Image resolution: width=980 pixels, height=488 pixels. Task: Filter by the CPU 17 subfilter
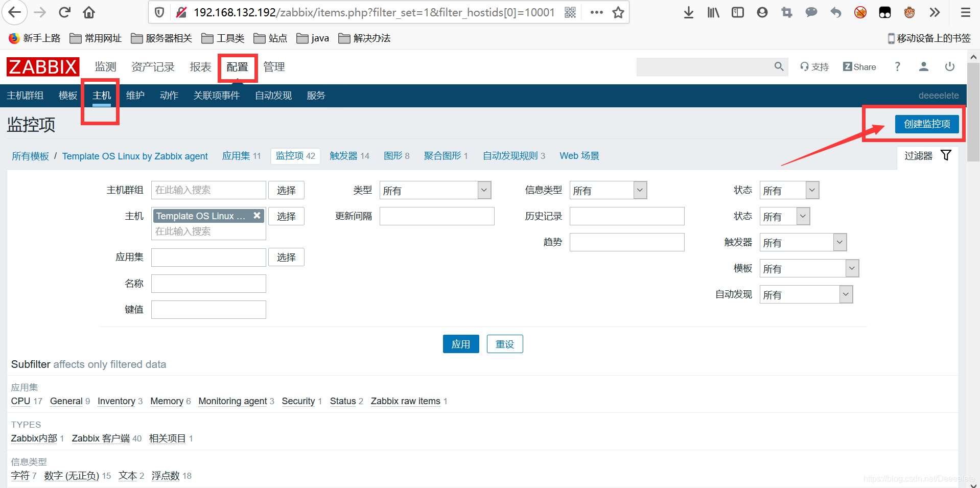27,401
